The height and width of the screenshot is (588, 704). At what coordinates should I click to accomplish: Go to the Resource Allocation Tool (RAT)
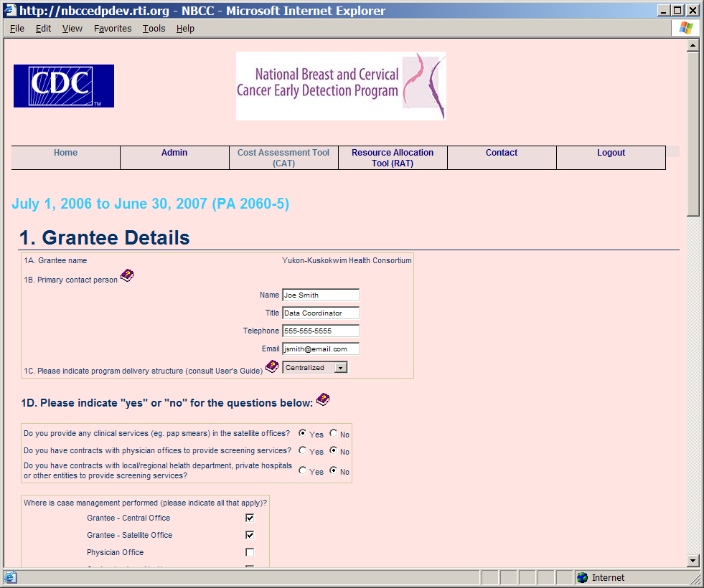point(393,158)
